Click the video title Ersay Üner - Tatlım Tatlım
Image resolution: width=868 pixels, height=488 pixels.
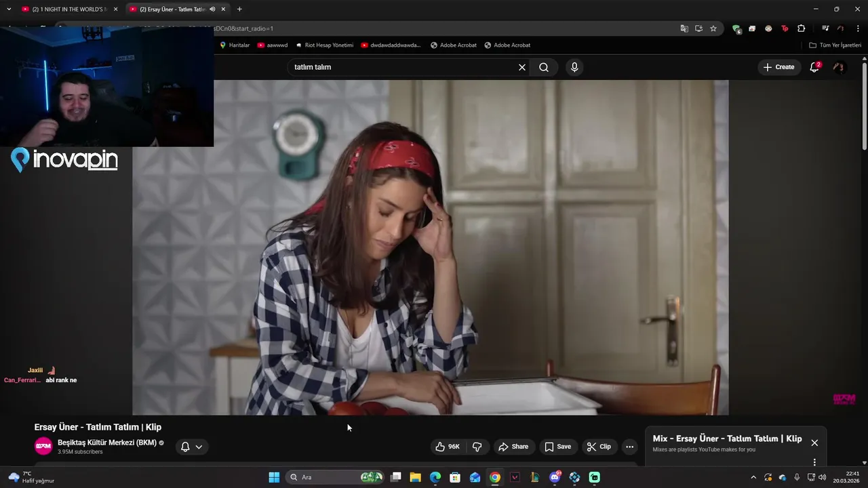point(98,427)
